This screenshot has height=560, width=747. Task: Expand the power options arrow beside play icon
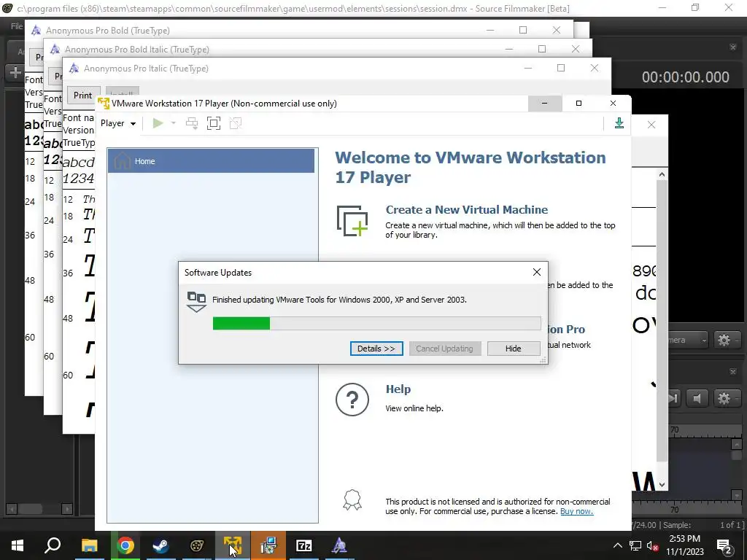pyautogui.click(x=174, y=123)
